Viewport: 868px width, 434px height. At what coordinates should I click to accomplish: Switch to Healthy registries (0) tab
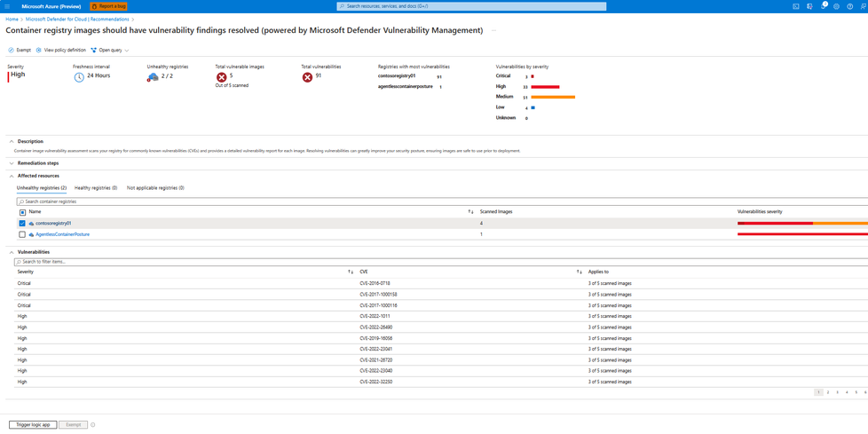96,188
